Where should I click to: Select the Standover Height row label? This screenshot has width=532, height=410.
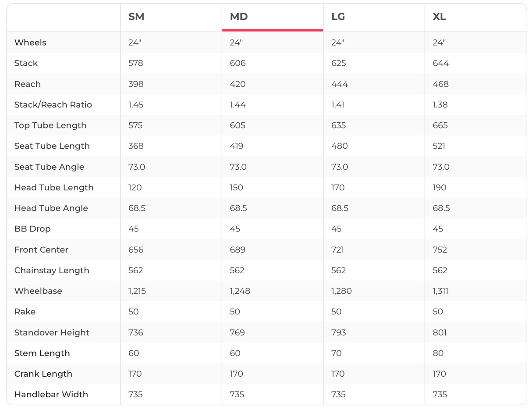(x=52, y=333)
